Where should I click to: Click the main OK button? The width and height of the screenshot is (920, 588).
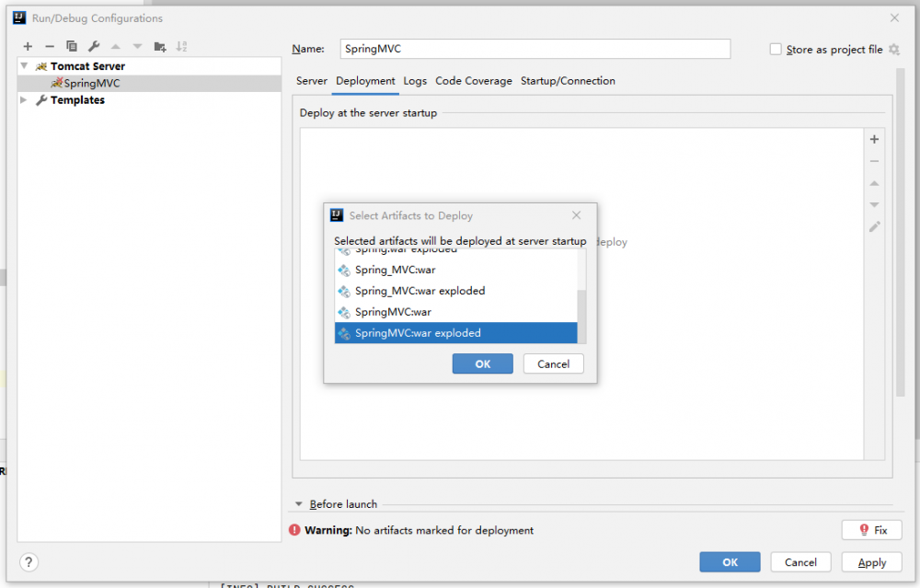click(730, 562)
